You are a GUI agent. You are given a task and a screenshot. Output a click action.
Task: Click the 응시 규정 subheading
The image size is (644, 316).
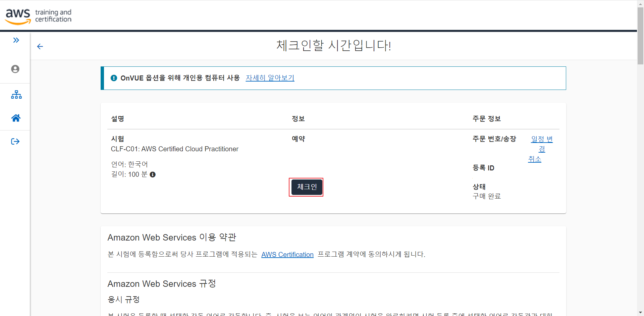point(124,300)
